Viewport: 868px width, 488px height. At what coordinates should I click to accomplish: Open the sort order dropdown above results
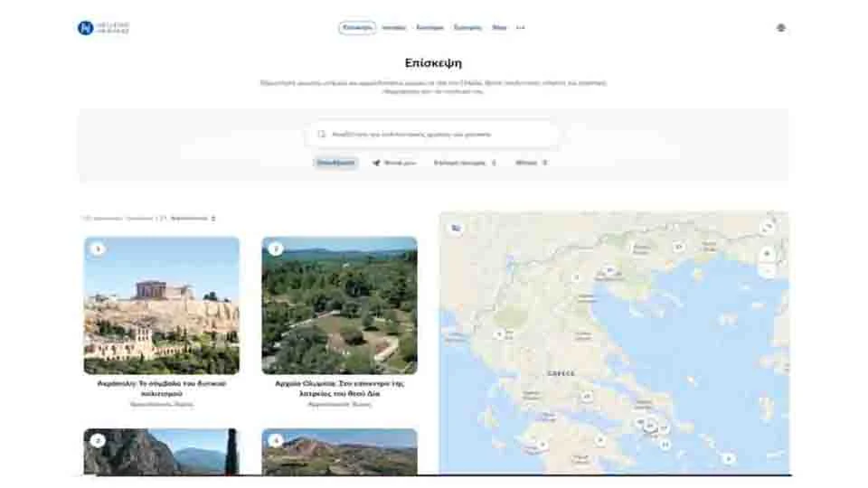coord(193,219)
